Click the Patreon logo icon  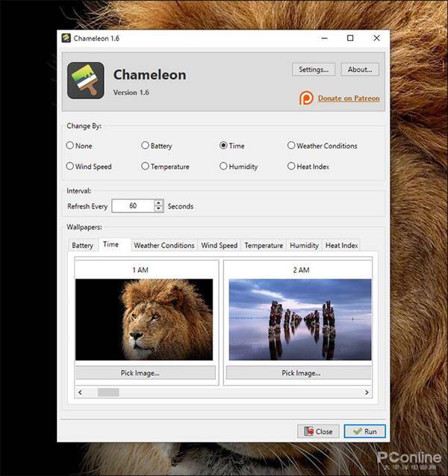(x=306, y=98)
